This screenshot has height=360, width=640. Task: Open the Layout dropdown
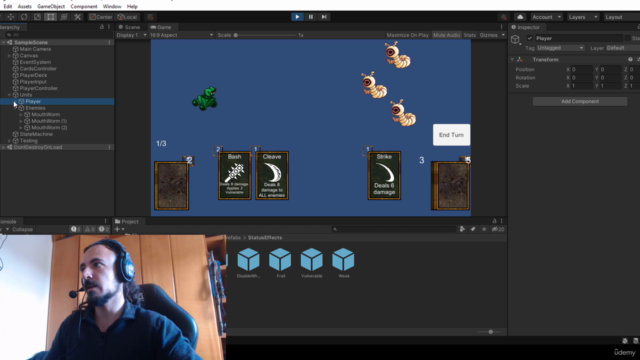pos(621,17)
